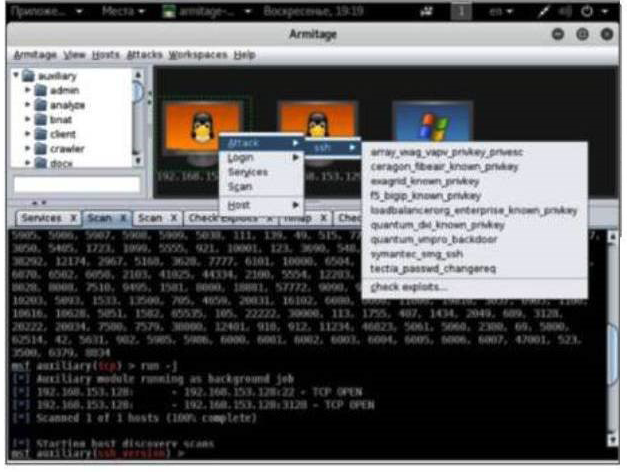Viewport: 627px width, 472px height.
Task: Close the active Scan tab
Action: [123, 218]
